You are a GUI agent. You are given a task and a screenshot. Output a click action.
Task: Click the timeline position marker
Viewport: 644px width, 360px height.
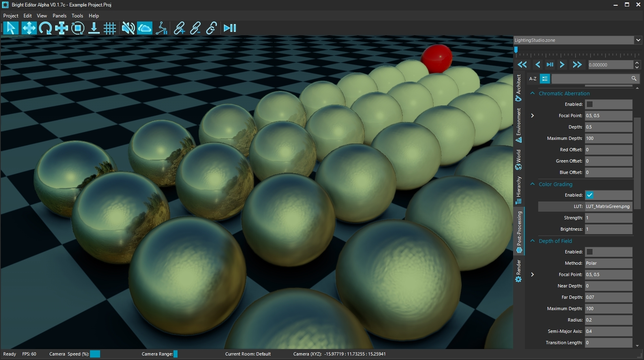(516, 50)
